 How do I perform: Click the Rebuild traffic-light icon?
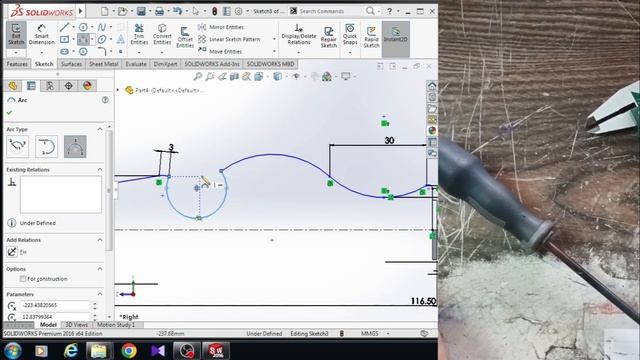pyautogui.click(x=214, y=11)
